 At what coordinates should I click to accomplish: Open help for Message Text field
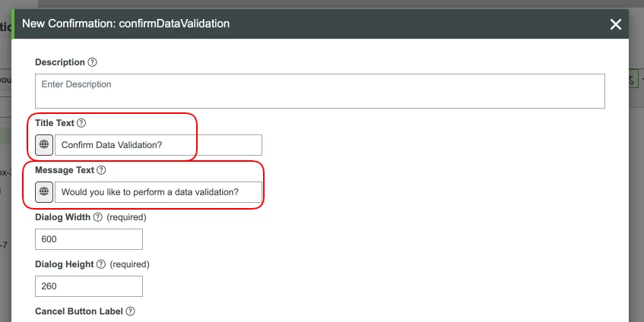[101, 170]
